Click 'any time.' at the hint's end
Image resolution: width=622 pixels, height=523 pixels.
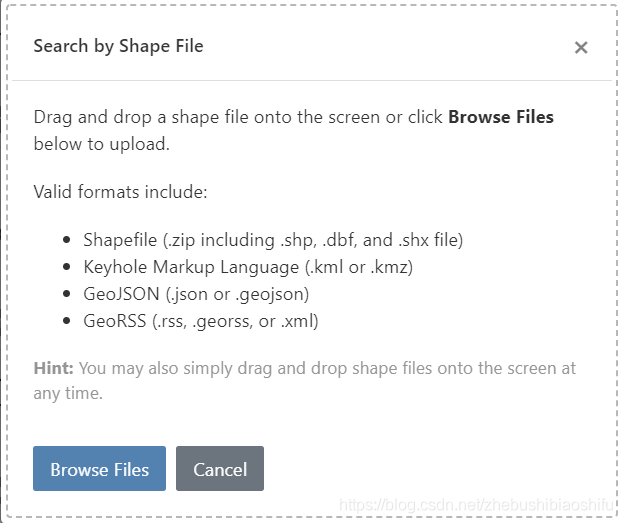68,393
